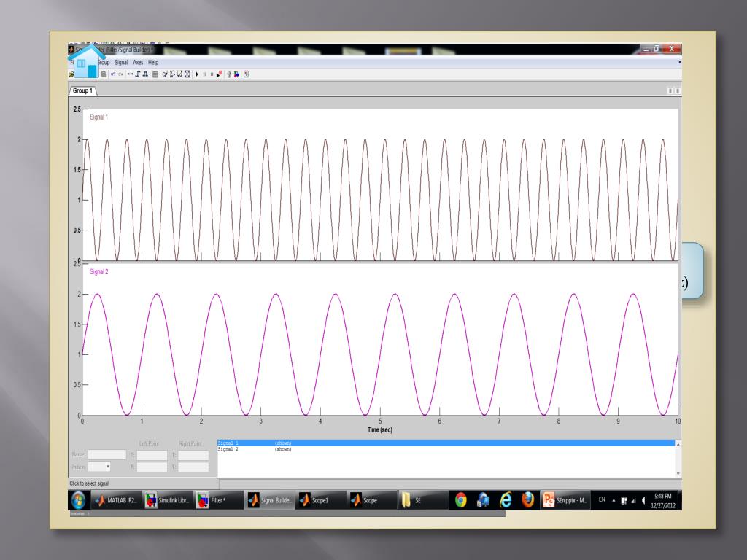Screen dimensions: 747x560
Task: Insert a pulse signal from the toolbar
Action: click(145, 74)
